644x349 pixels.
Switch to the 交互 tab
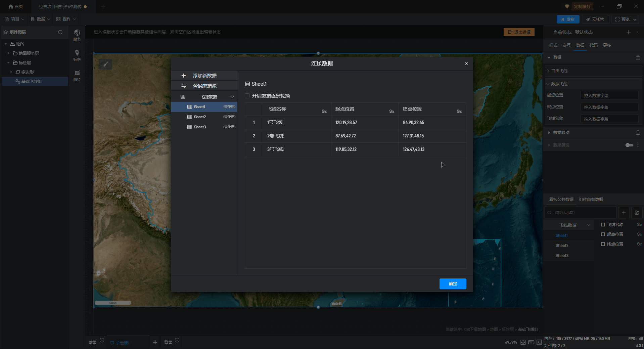pos(566,45)
